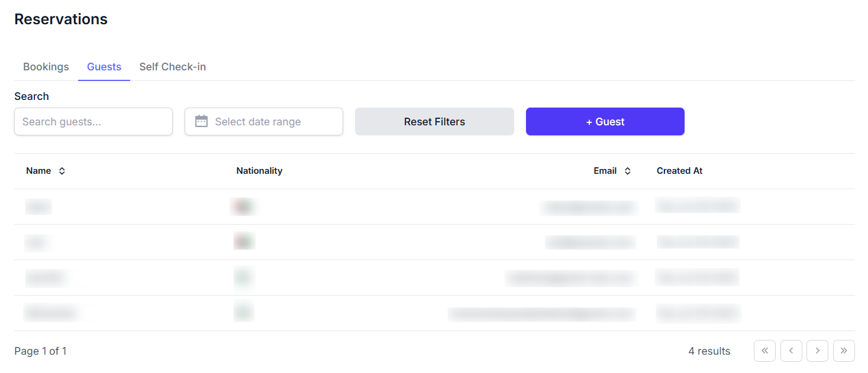Click the Created At column header

[x=679, y=171]
